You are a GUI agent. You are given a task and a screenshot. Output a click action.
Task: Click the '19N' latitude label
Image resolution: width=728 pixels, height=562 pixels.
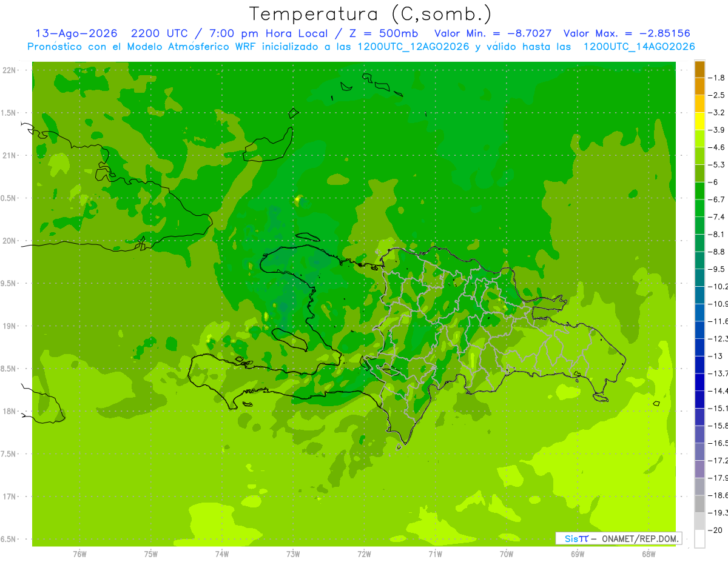[x=10, y=326]
